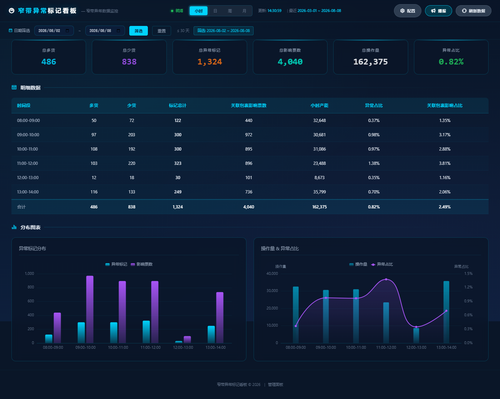Click the table value 972
This screenshot has height=399, width=500.
pyautogui.click(x=249, y=135)
